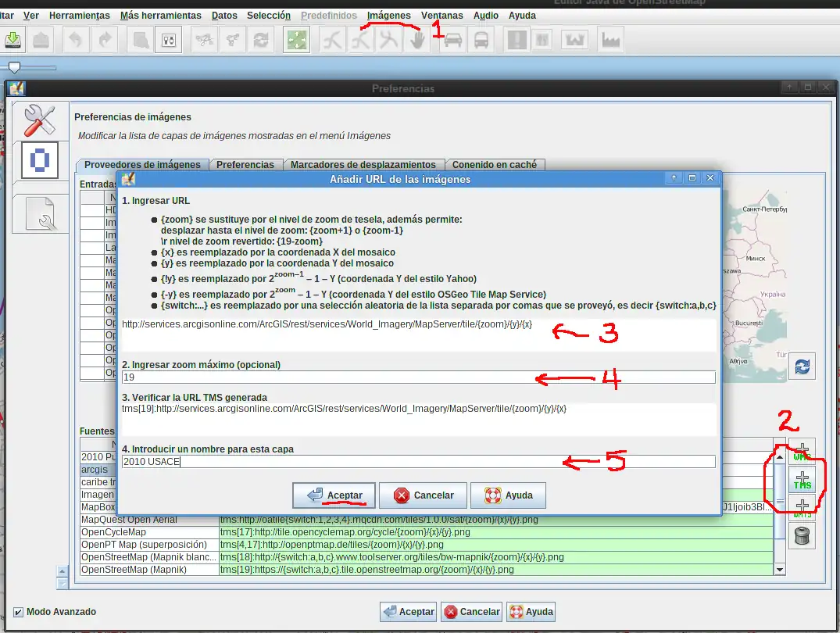Open the Imágenes menu
This screenshot has height=633, width=840.
(x=388, y=16)
